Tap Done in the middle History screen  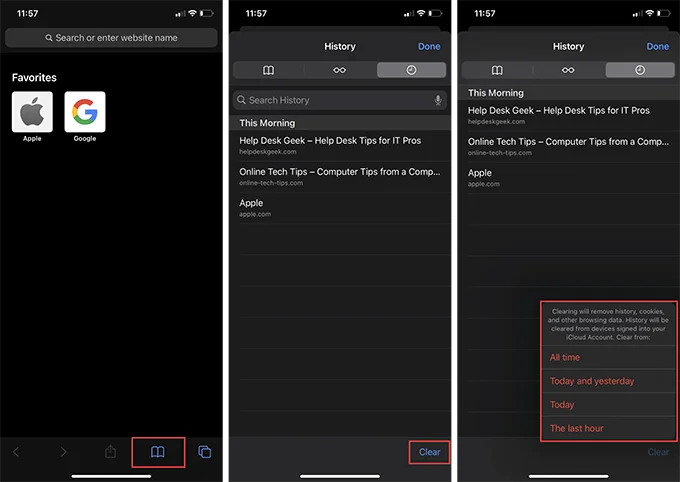[x=429, y=46]
